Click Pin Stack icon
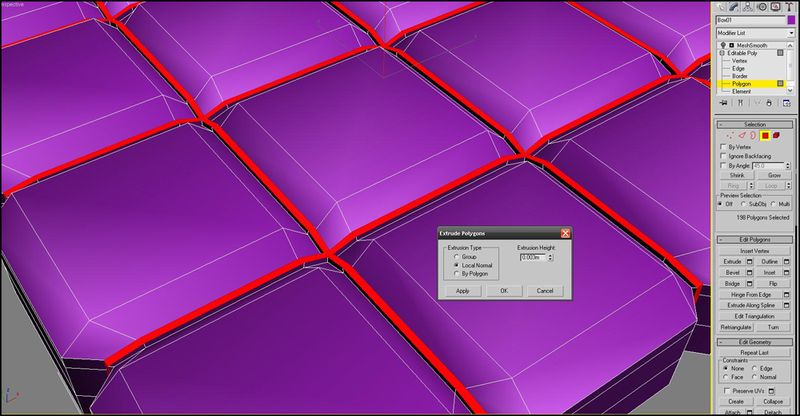The image size is (800, 416). coord(723,103)
